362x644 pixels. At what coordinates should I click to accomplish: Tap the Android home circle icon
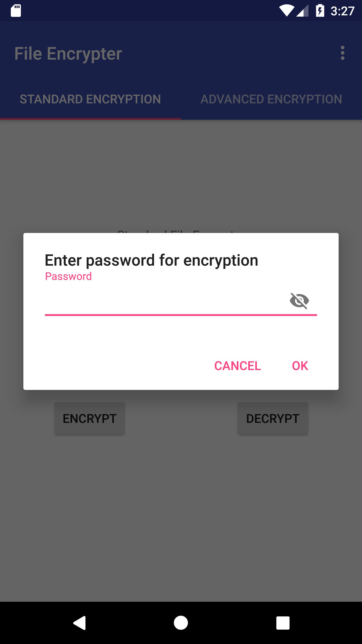tap(181, 623)
